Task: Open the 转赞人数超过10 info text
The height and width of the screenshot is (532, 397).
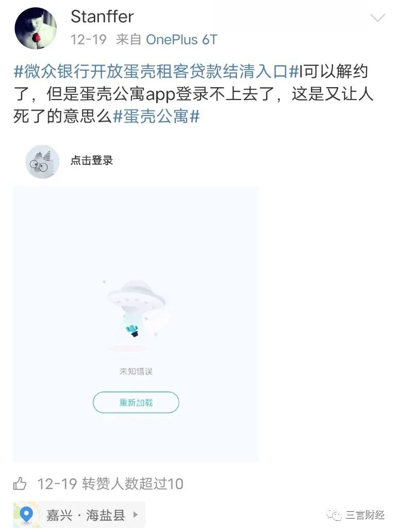Action: tap(133, 484)
